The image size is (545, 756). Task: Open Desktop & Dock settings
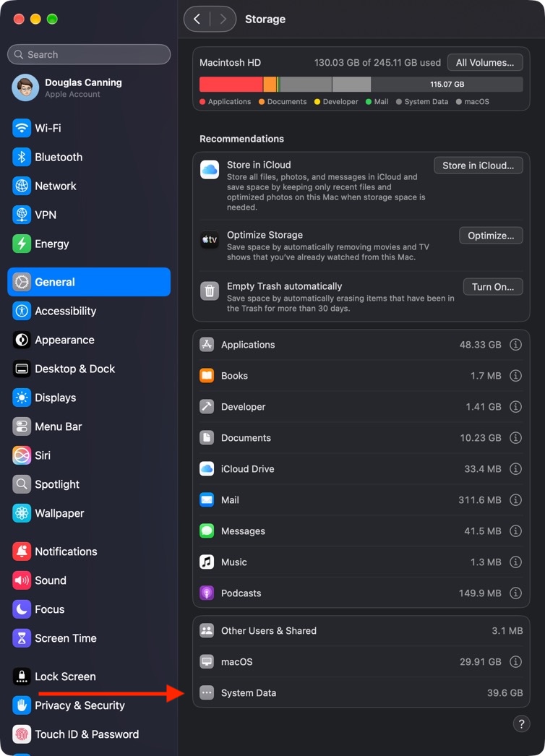[x=89, y=369]
